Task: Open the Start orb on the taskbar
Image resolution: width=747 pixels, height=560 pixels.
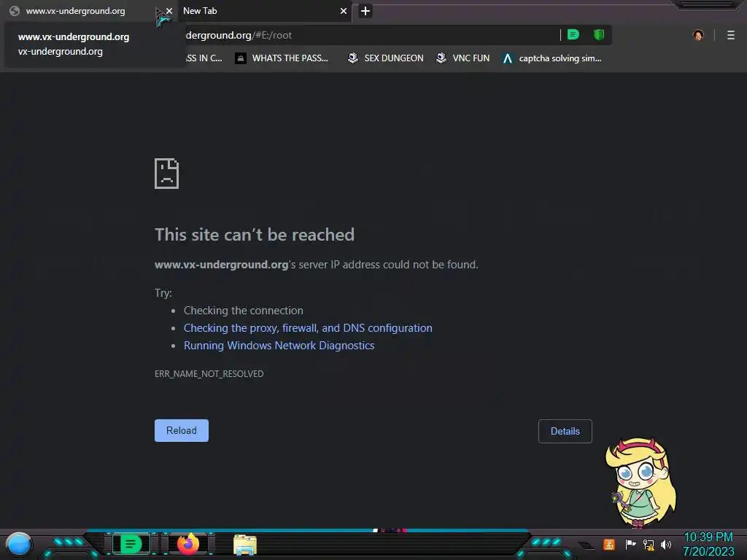Action: click(19, 544)
